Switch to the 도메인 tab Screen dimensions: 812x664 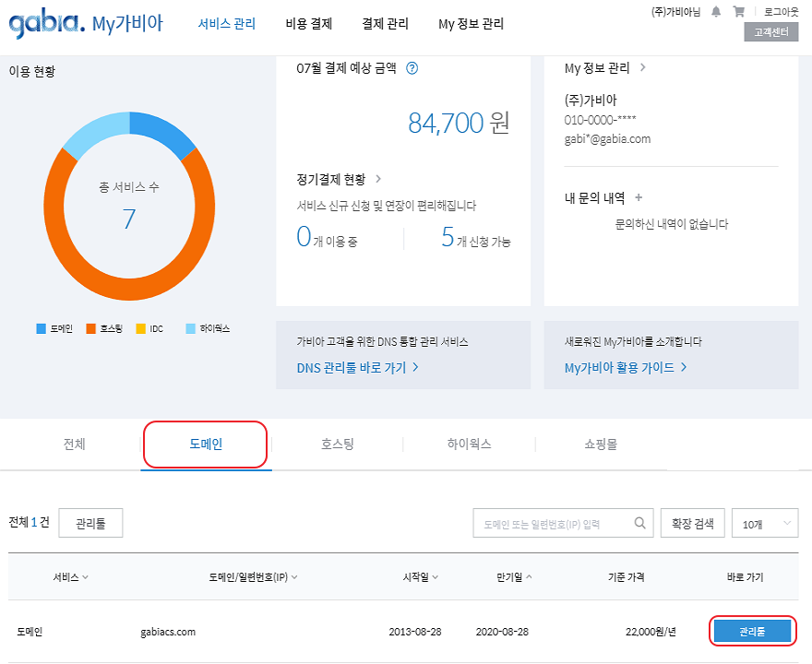(x=206, y=444)
